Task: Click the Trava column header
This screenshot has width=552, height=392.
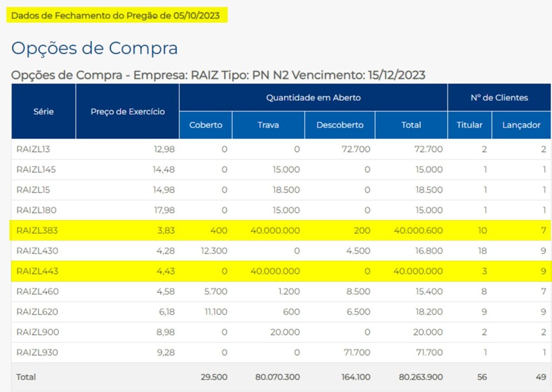Action: tap(268, 124)
